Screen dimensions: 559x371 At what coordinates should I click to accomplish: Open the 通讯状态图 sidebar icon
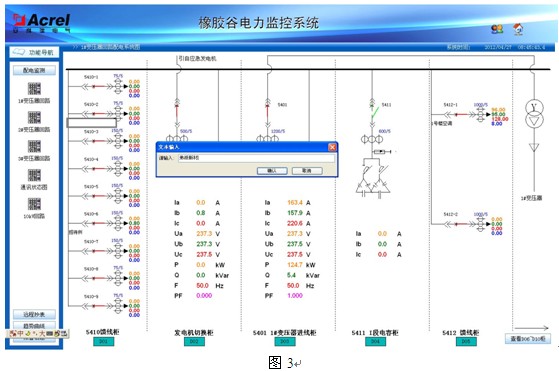pyautogui.click(x=34, y=175)
